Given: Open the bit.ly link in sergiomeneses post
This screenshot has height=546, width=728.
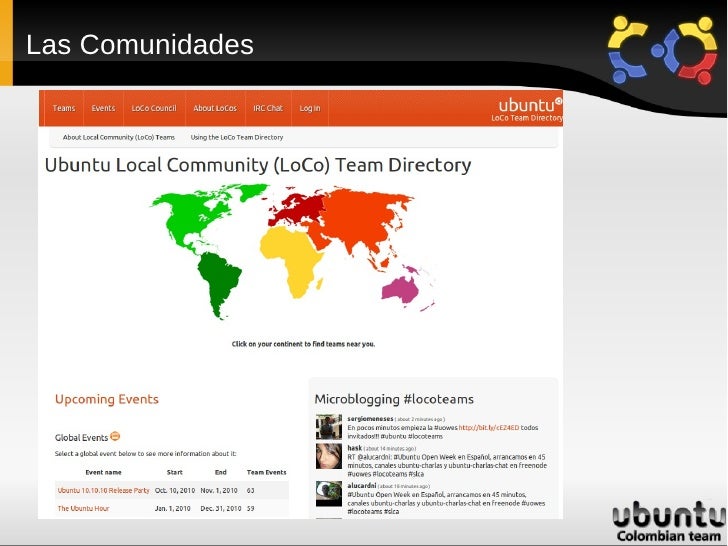Looking at the screenshot, I should coord(488,428).
